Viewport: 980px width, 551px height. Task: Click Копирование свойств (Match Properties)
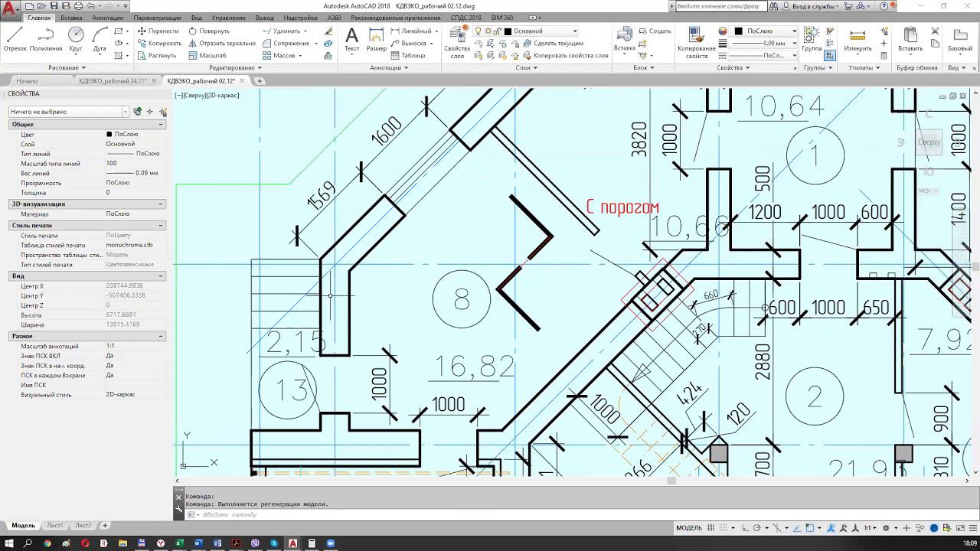coord(697,42)
